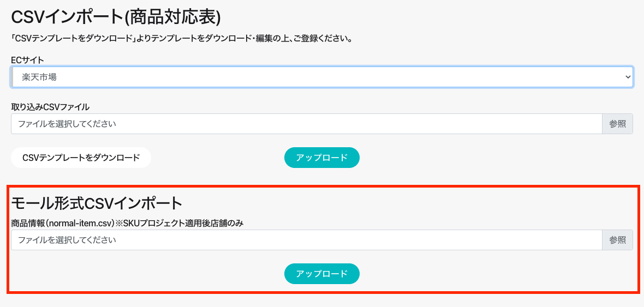Open the ECサイト dropdown showing 楽天市場

[x=321, y=77]
